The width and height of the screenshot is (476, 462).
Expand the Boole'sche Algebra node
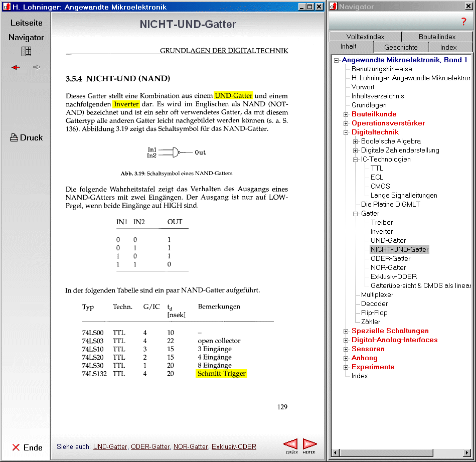tap(355, 141)
